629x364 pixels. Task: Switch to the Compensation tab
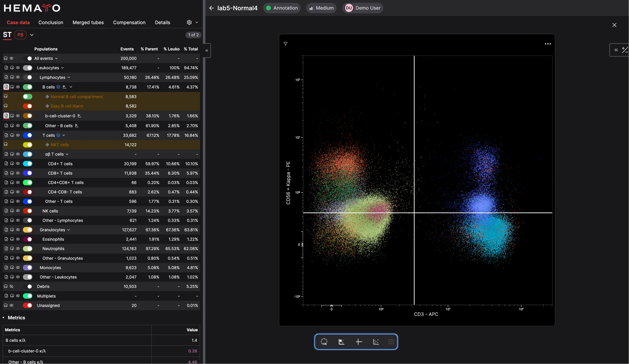[129, 22]
